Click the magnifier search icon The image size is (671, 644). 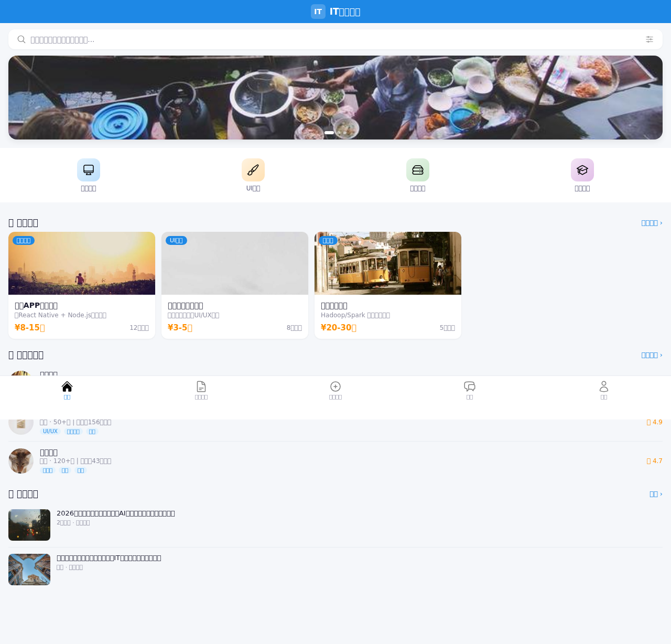(21, 39)
